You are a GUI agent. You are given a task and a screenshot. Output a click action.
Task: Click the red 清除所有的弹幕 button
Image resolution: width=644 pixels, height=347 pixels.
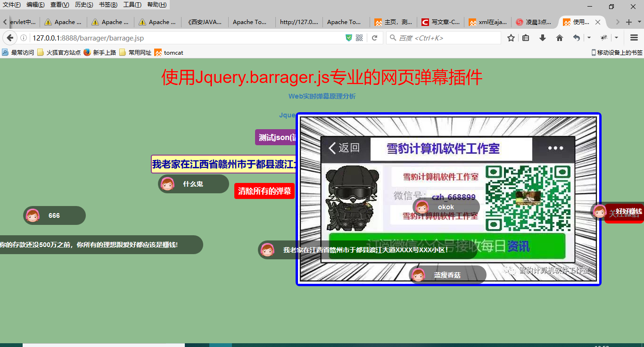click(x=264, y=191)
